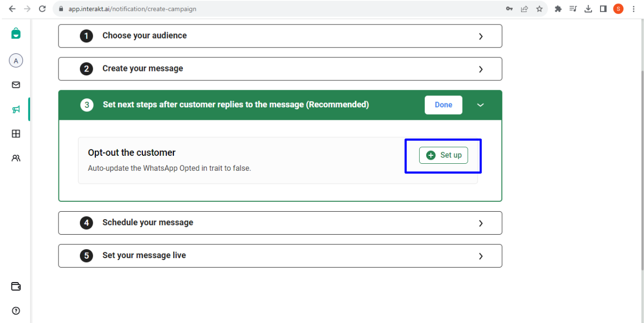Bookmark this page with star icon

click(x=539, y=8)
